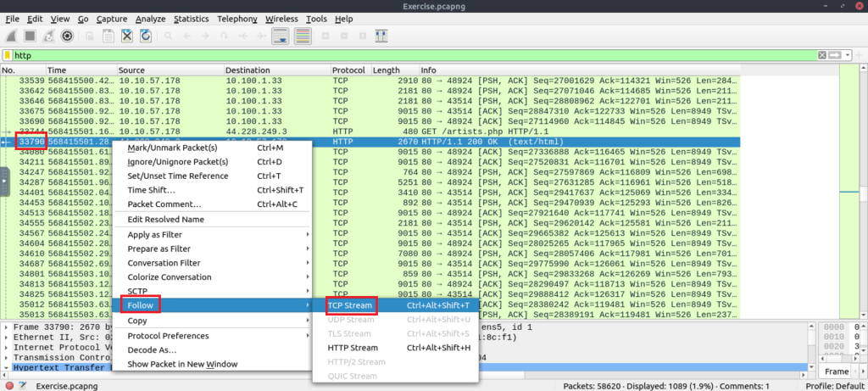Toggle auto-scroll during live capture

click(281, 36)
